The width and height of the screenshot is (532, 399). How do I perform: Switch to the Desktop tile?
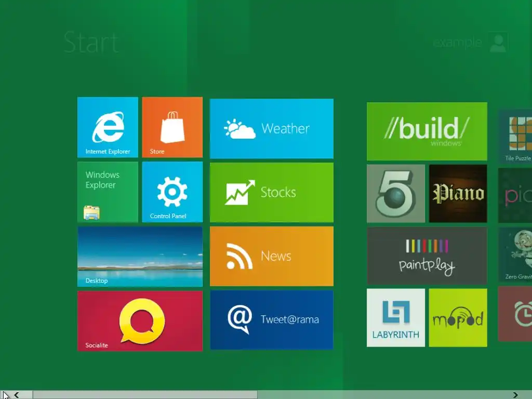pyautogui.click(x=140, y=257)
